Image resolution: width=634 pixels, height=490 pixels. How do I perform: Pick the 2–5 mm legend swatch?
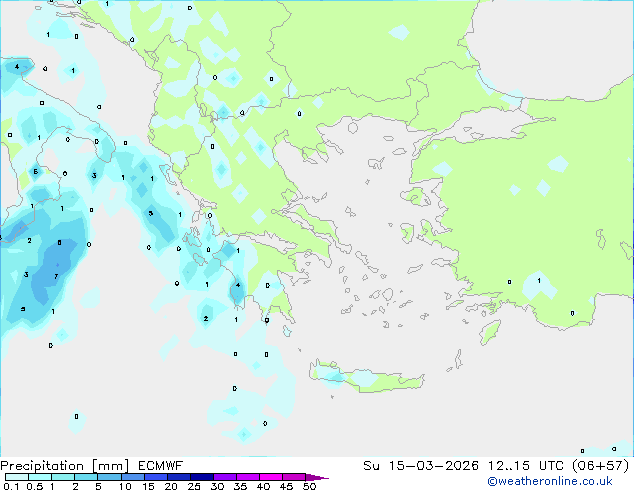click(86, 477)
